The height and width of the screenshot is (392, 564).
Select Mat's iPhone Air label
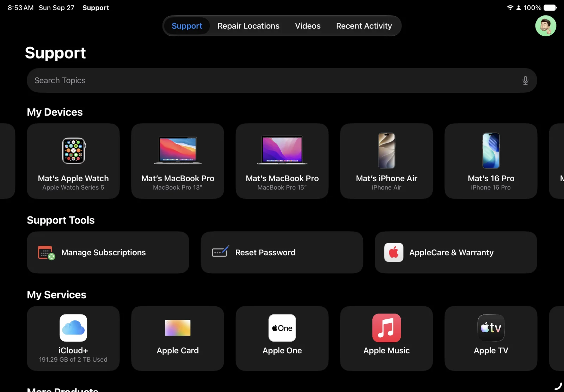[x=387, y=178]
